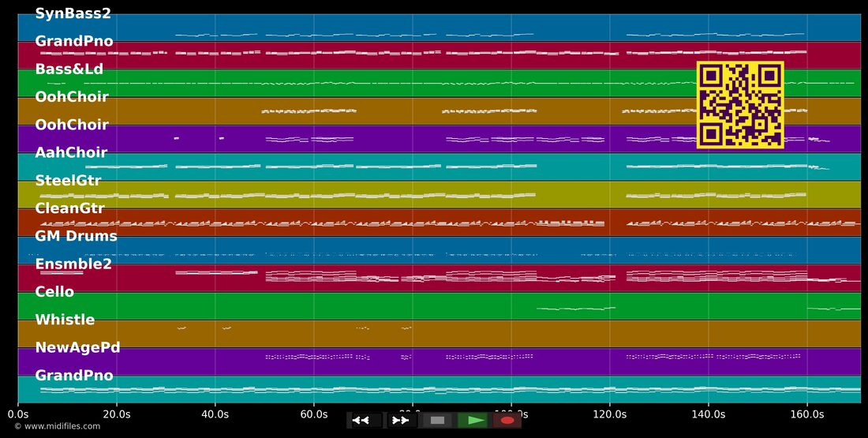
Task: Select the Ensmble2 track label
Action: (73, 264)
